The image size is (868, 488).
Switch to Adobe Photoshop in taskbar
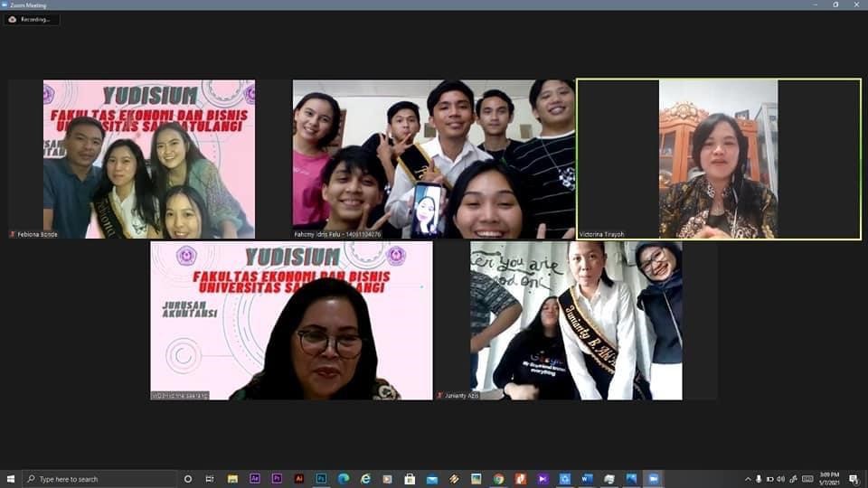click(x=321, y=478)
